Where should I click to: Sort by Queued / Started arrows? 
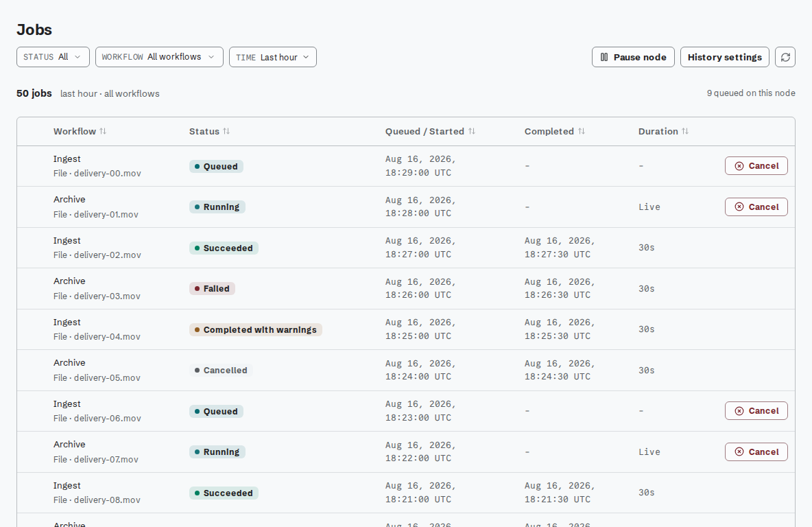tap(472, 131)
